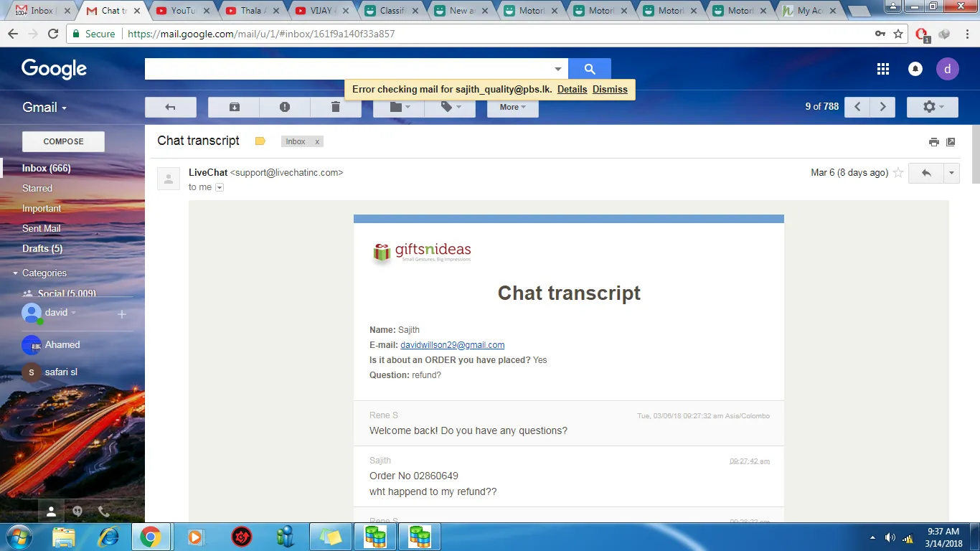Go to the newer conversation arrow
Screen dimensions: 980x551
pos(857,107)
